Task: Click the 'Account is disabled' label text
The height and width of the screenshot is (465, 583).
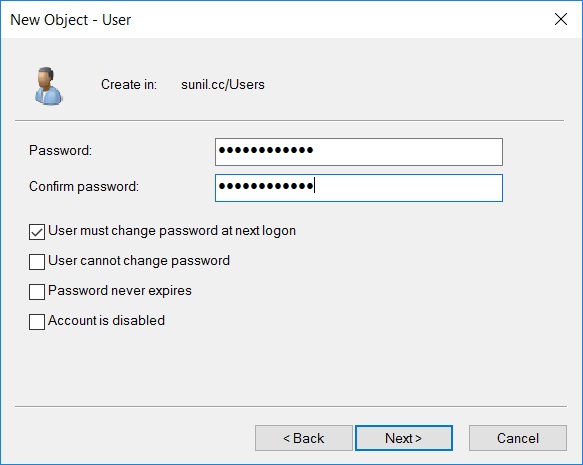Action: click(106, 320)
